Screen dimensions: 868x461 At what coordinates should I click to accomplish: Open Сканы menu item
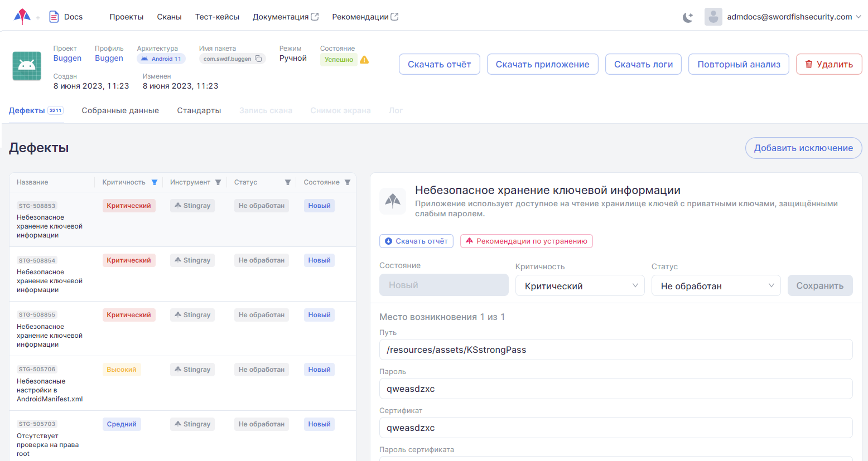pos(169,17)
